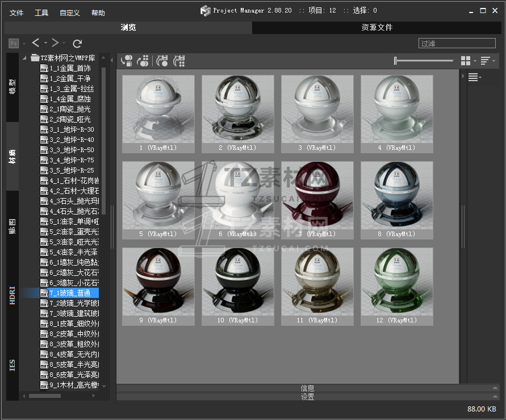The height and width of the screenshot is (420, 506).
Task: Click the second material toolbar icon with dots
Action: [143, 61]
